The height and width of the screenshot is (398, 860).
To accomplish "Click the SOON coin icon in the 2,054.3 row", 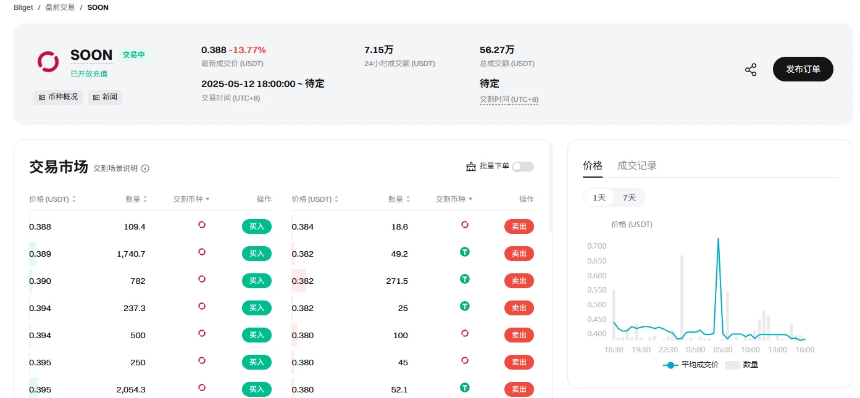I will click(x=202, y=388).
